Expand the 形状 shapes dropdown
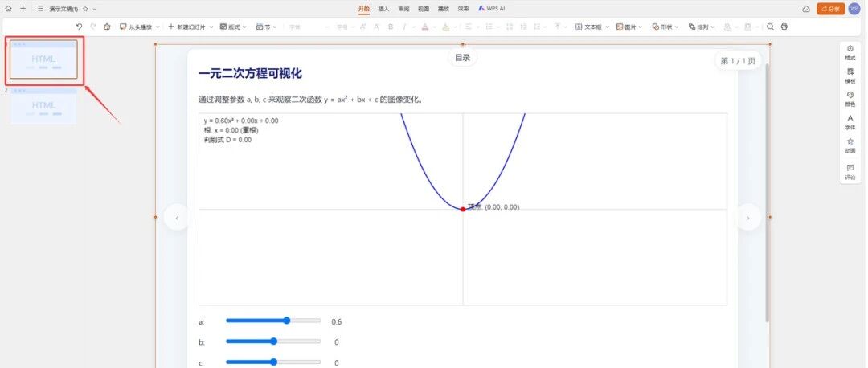The image size is (868, 368). [x=663, y=27]
